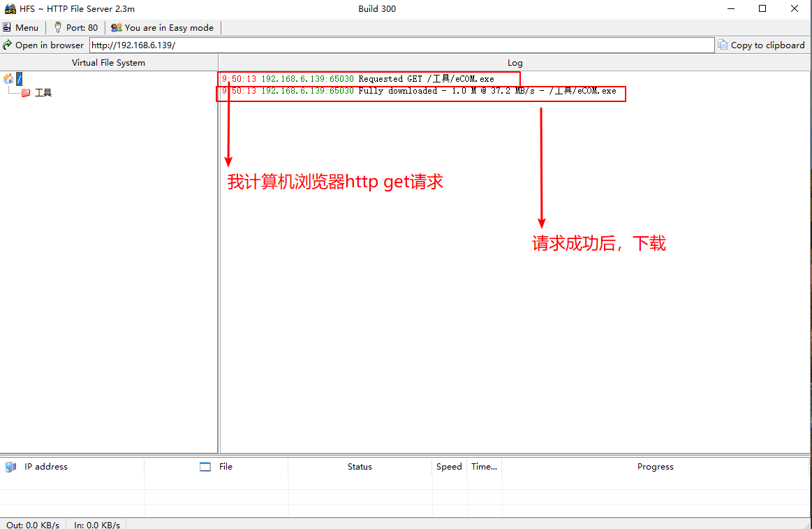Select the root node in the file tree
Screen dimensions: 812x529
19,78
